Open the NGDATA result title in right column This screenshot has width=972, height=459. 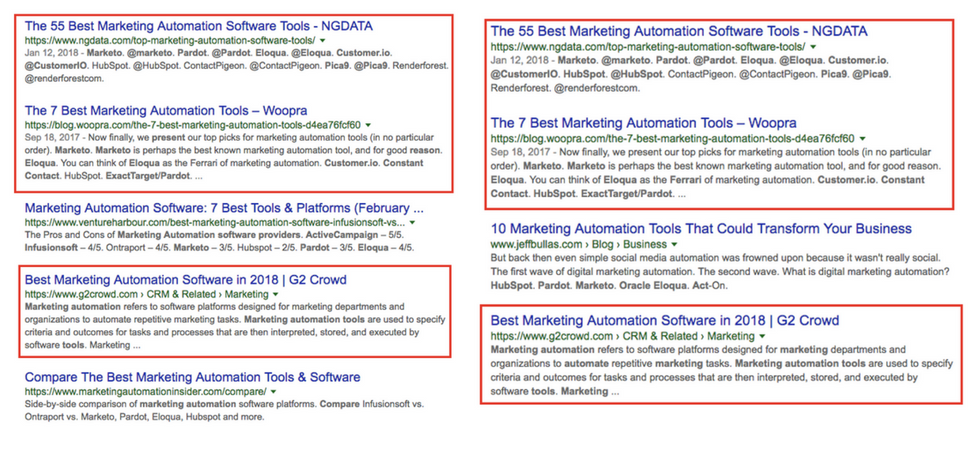coord(678,31)
